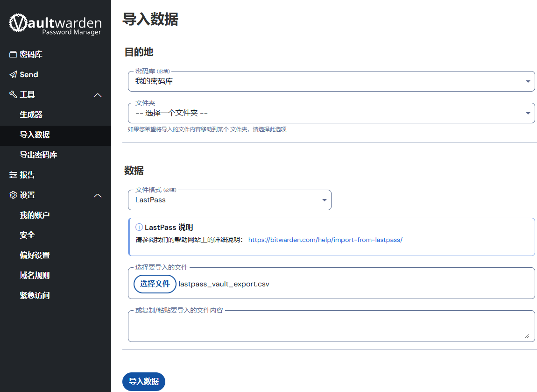Image resolution: width=537 pixels, height=392 pixels.
Task: Click the LastPass 说明 title text
Action: tap(169, 227)
